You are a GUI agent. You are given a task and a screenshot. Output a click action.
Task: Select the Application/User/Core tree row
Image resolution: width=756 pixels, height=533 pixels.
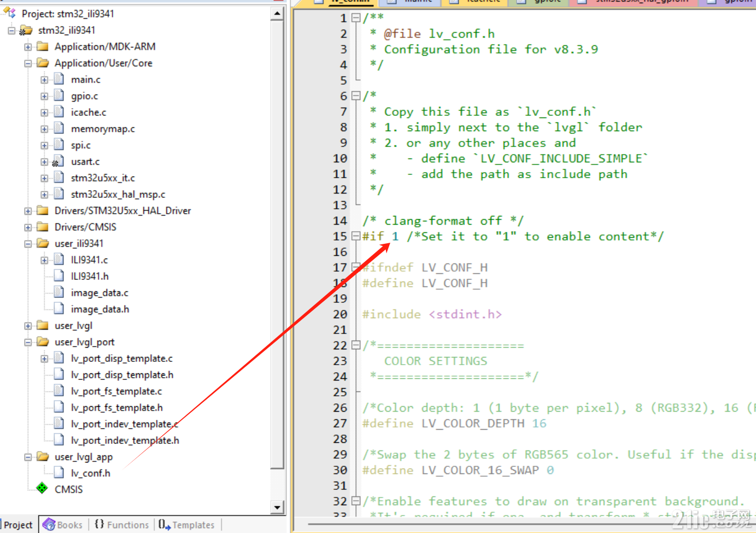(x=103, y=63)
